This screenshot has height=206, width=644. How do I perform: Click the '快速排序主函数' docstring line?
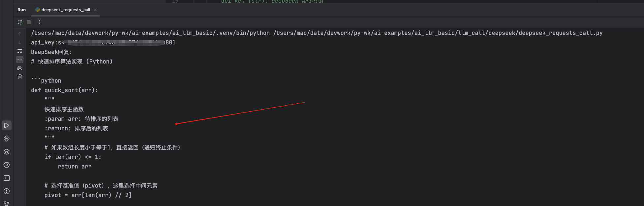pos(64,109)
